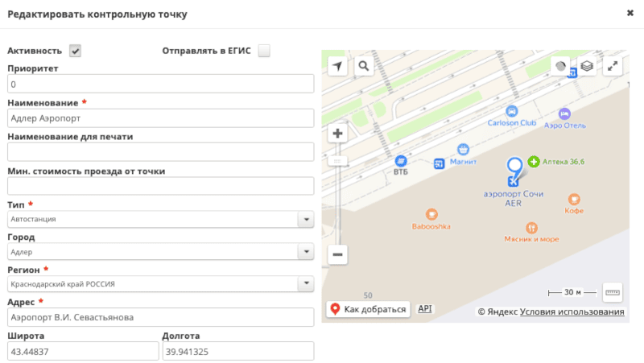Viewport: 644px width, 363px height.
Task: Uncheck the Активность checkbox
Action: (76, 51)
